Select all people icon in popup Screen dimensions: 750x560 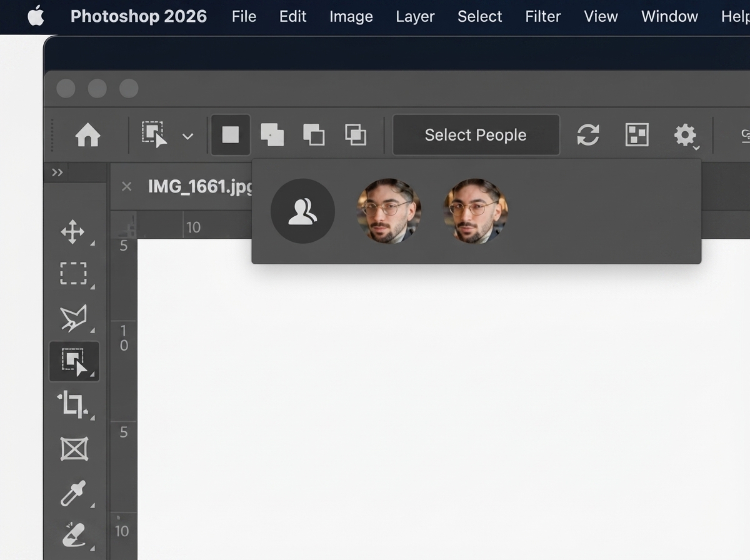(302, 211)
